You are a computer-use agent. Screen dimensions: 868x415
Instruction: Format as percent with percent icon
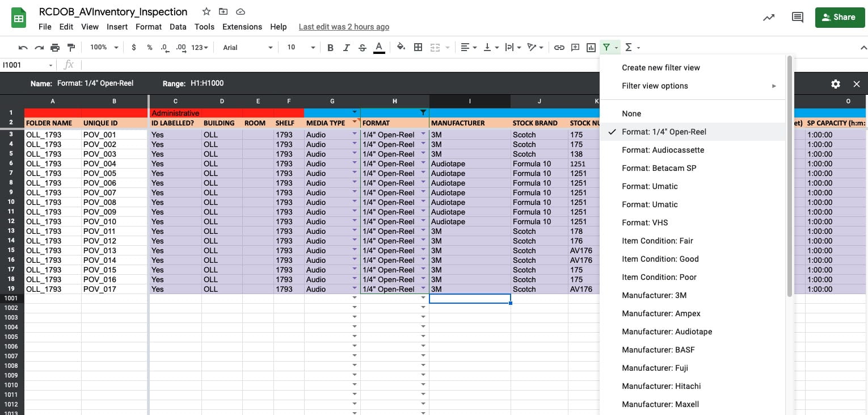150,48
